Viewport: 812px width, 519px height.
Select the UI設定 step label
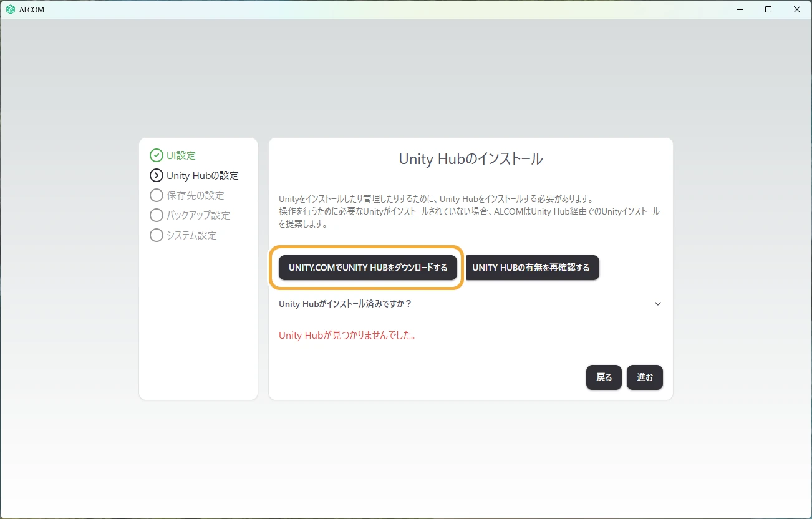(x=181, y=155)
